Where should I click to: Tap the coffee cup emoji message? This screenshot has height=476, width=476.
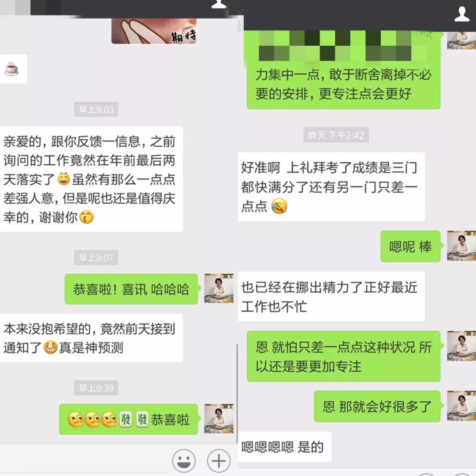(x=12, y=69)
